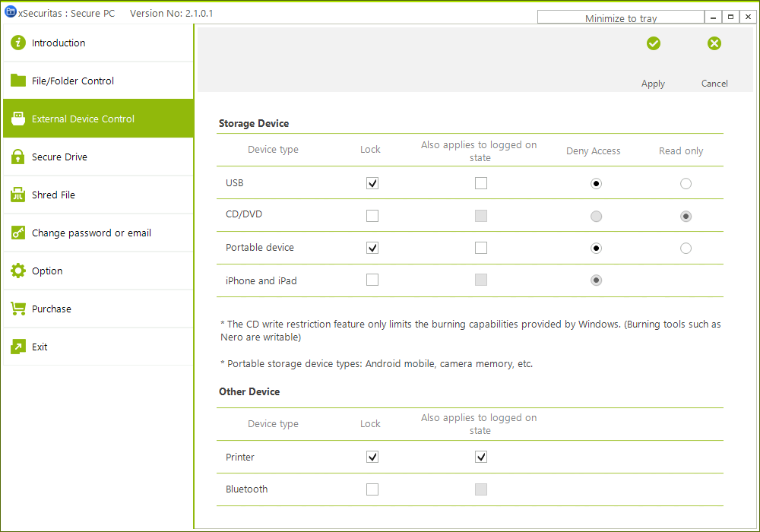
Task: Click the Read only column header
Action: point(681,151)
